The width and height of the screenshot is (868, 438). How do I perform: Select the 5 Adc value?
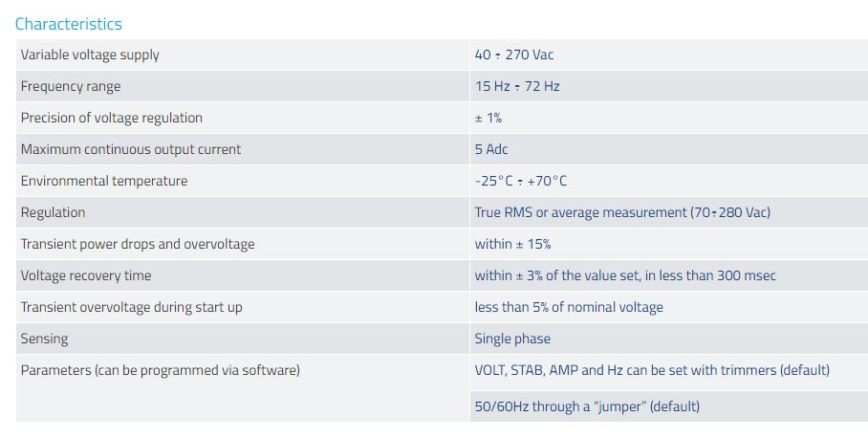[x=491, y=150]
